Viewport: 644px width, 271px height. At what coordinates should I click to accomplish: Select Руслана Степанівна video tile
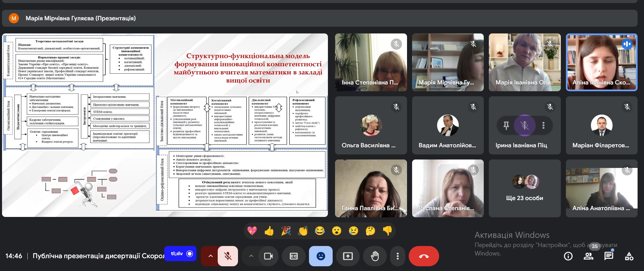[448, 188]
